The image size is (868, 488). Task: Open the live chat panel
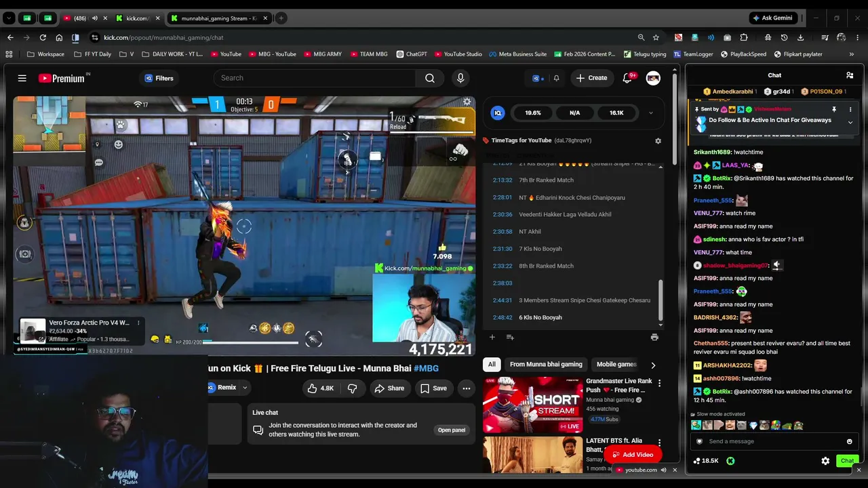click(x=452, y=430)
